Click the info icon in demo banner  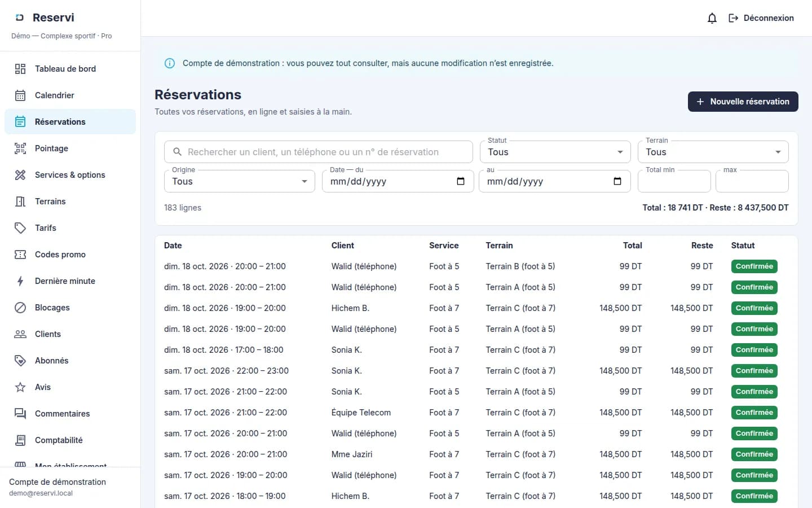point(169,63)
